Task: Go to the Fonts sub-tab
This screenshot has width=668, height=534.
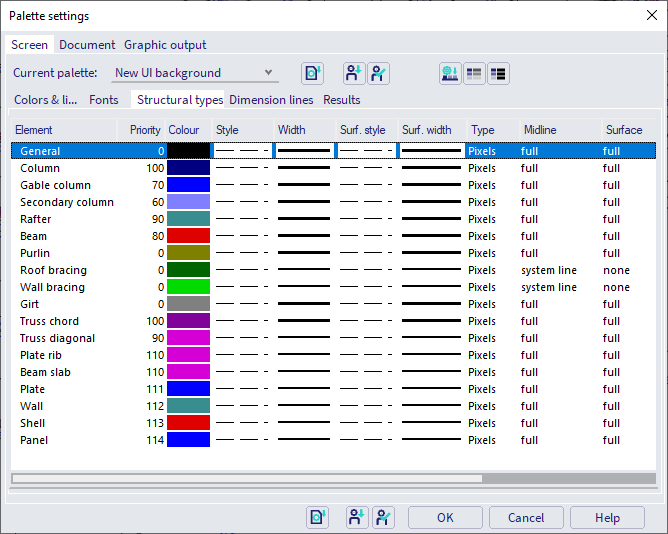Action: tap(104, 100)
